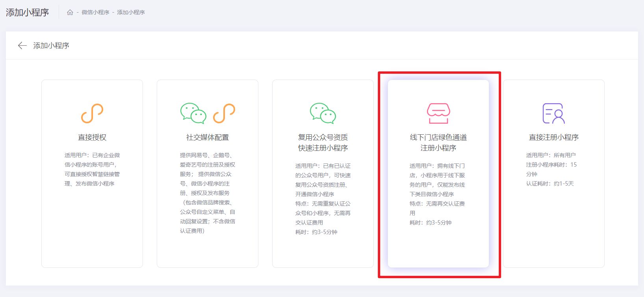Click the home icon in breadcrumb
The width and height of the screenshot is (644, 297).
coord(70,12)
